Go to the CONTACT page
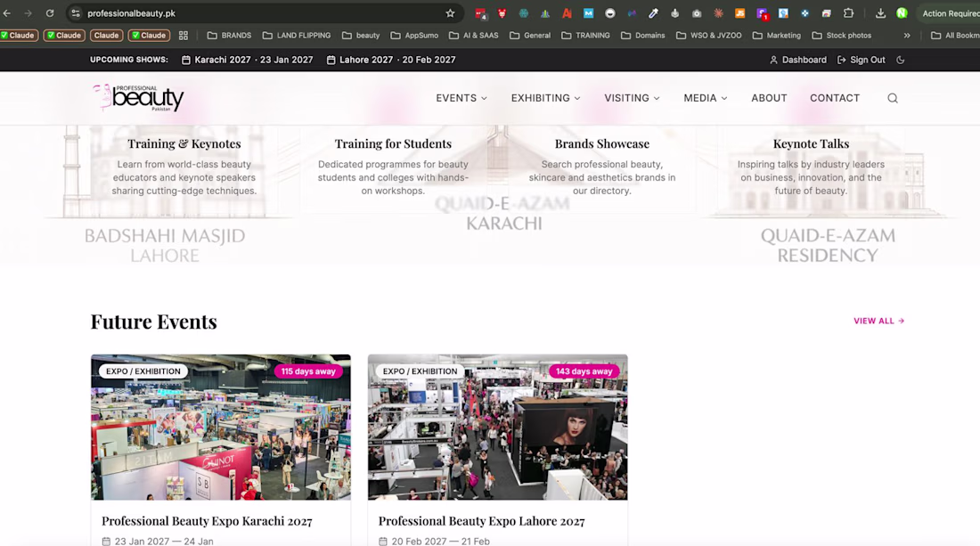Viewport: 980px width, 546px height. point(835,98)
